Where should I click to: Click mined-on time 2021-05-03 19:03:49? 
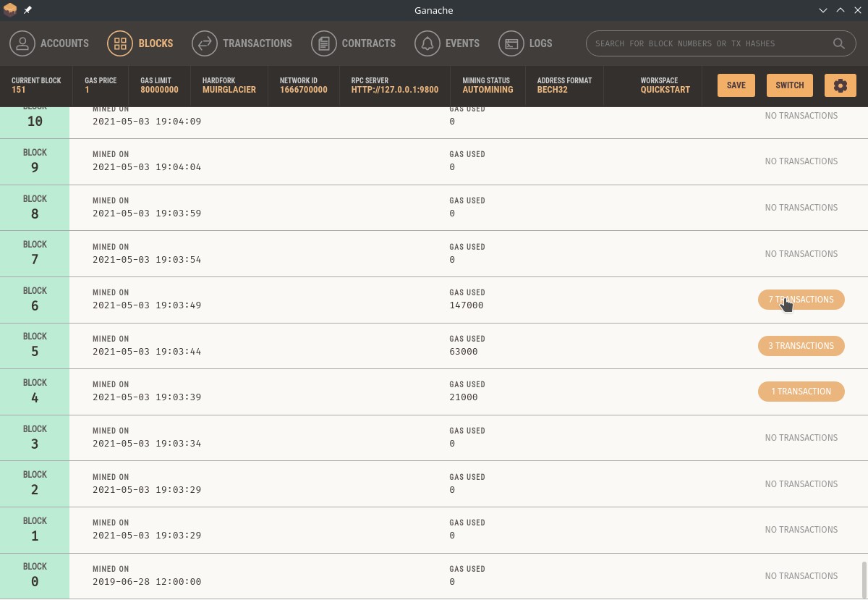pos(147,305)
